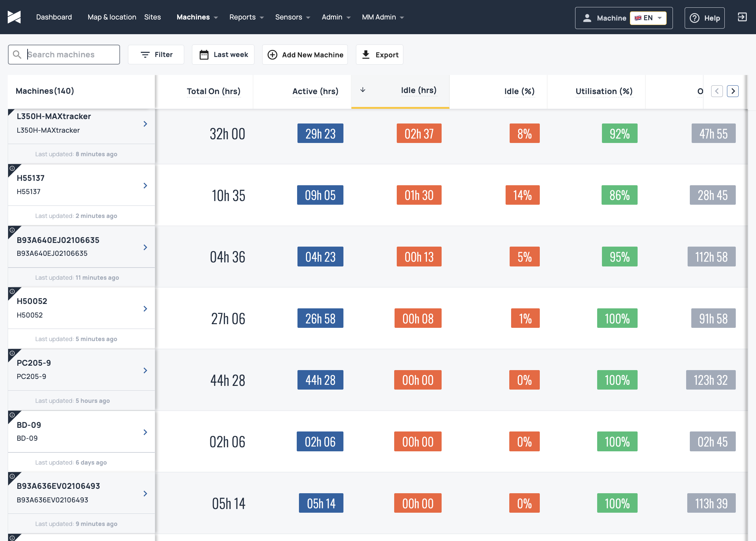The width and height of the screenshot is (756, 541).
Task: Click the sort arrow on Idle (hrs)
Action: [363, 90]
